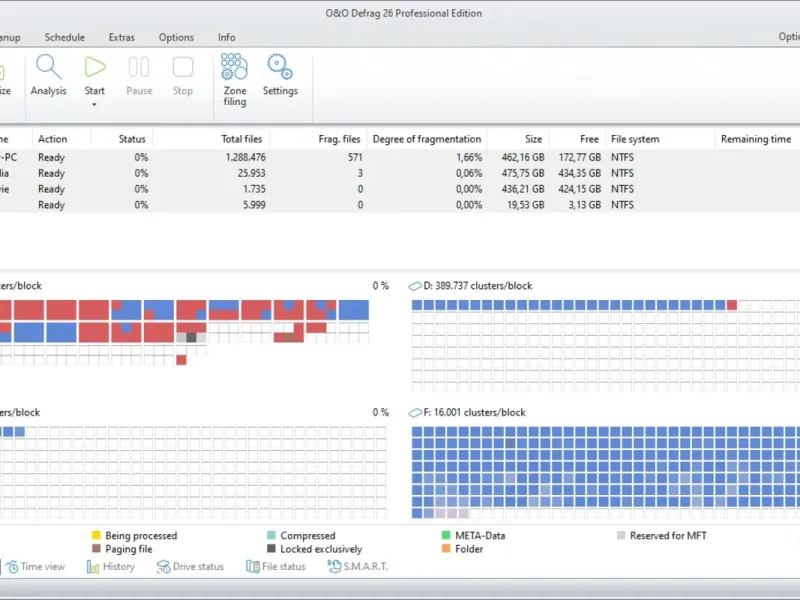Sort by Action column header

point(53,139)
